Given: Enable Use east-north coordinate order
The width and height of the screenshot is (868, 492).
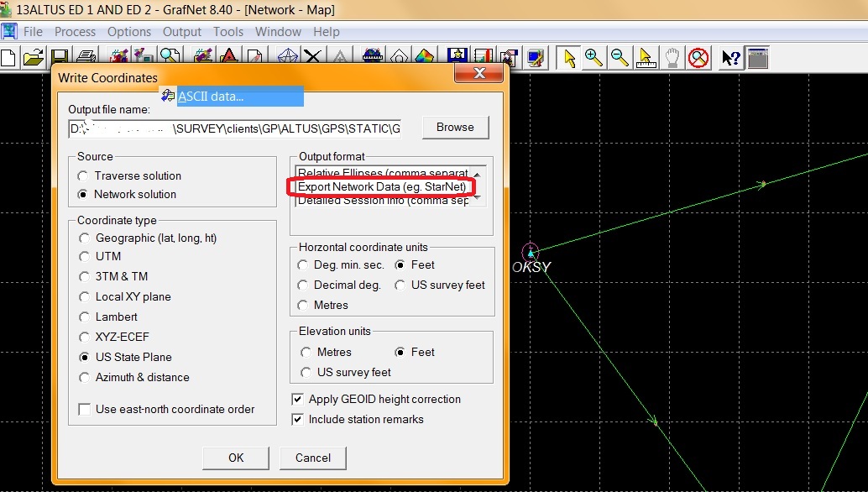Looking at the screenshot, I should pyautogui.click(x=84, y=409).
